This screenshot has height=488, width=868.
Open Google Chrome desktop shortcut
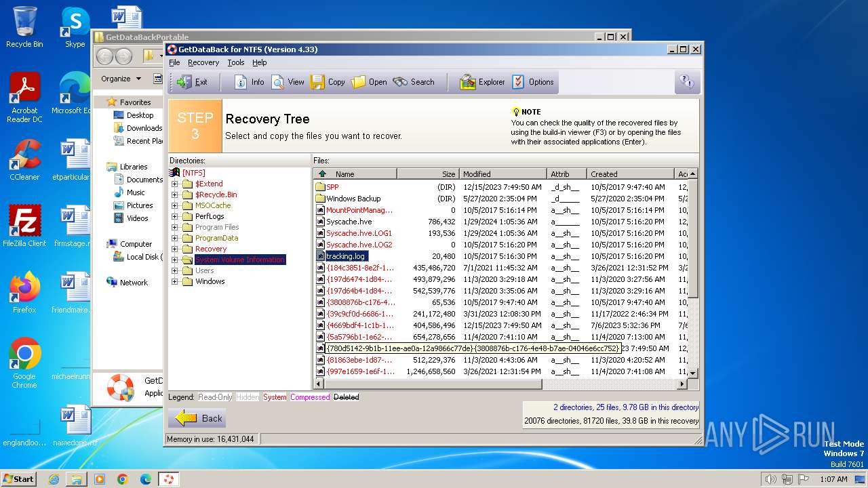coord(24,363)
